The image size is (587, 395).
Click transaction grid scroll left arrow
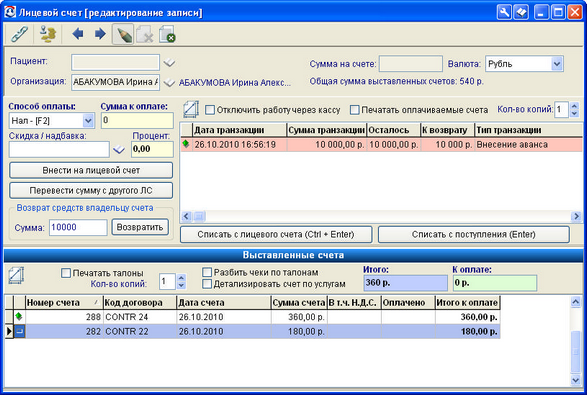[186, 216]
